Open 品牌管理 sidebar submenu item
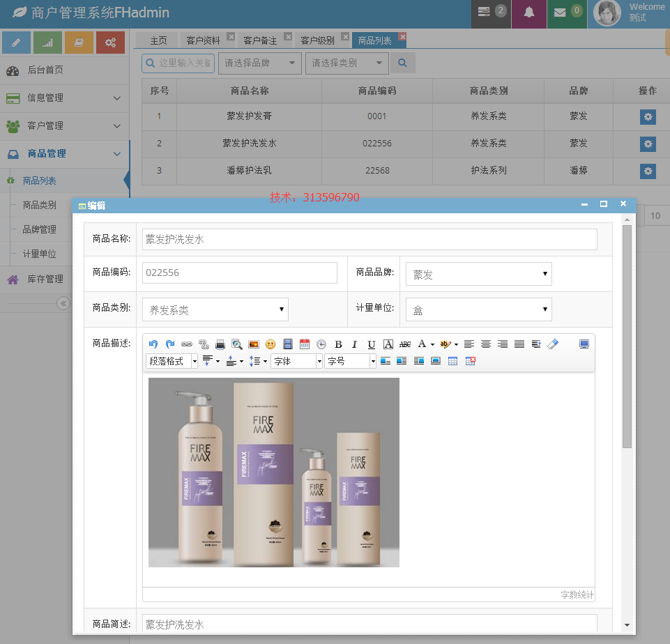 pyautogui.click(x=39, y=230)
